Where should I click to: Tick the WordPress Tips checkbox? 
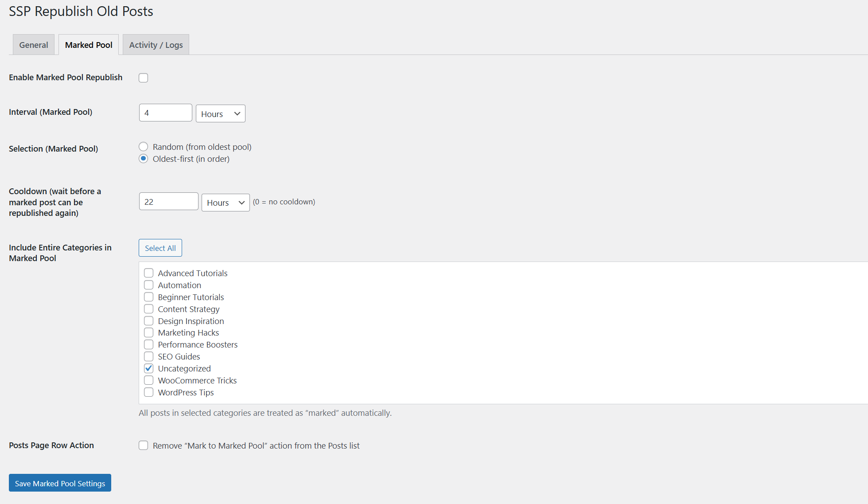pyautogui.click(x=149, y=392)
